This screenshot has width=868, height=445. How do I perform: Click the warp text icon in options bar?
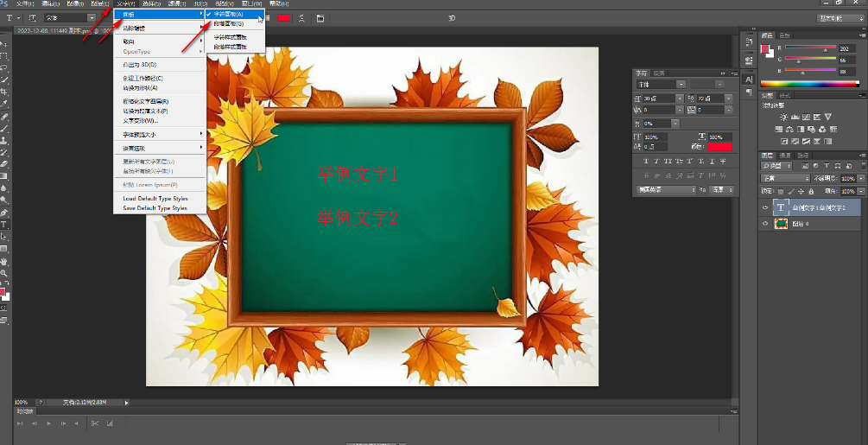click(301, 17)
